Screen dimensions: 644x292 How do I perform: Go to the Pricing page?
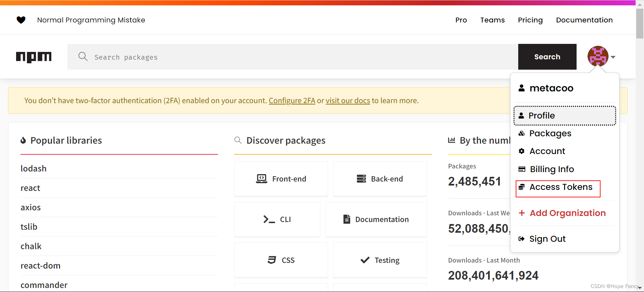tap(530, 20)
